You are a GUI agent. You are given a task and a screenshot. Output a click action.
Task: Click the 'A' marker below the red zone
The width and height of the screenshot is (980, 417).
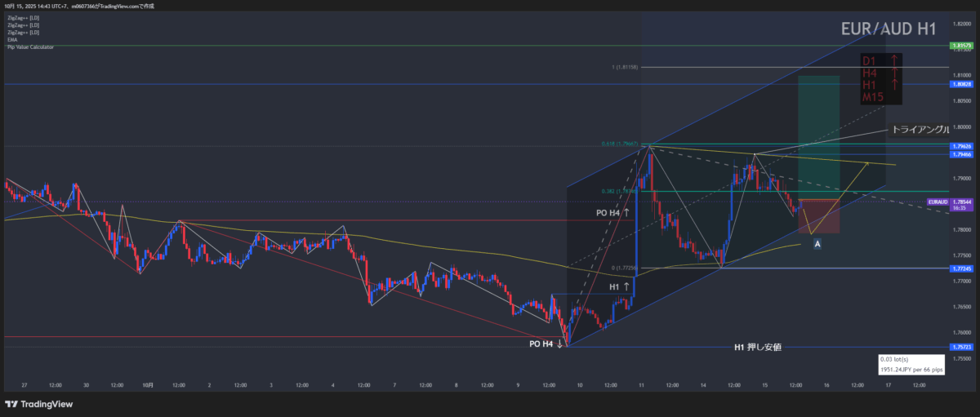pos(817,243)
